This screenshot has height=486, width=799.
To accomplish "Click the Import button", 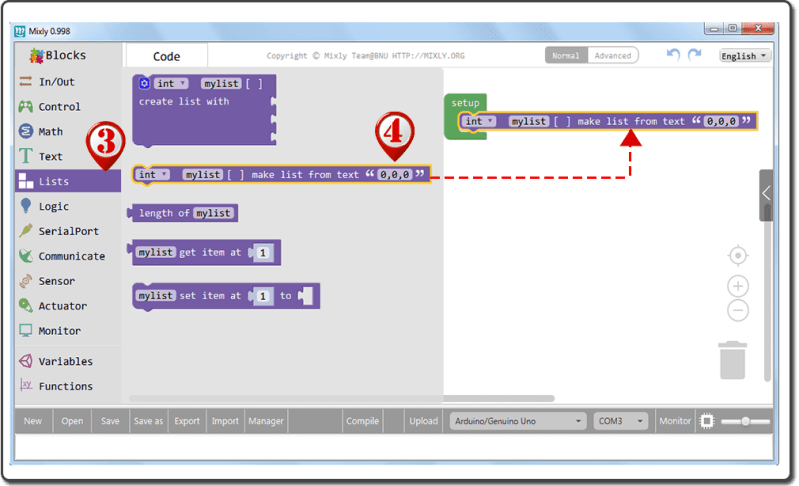I will pyautogui.click(x=225, y=421).
